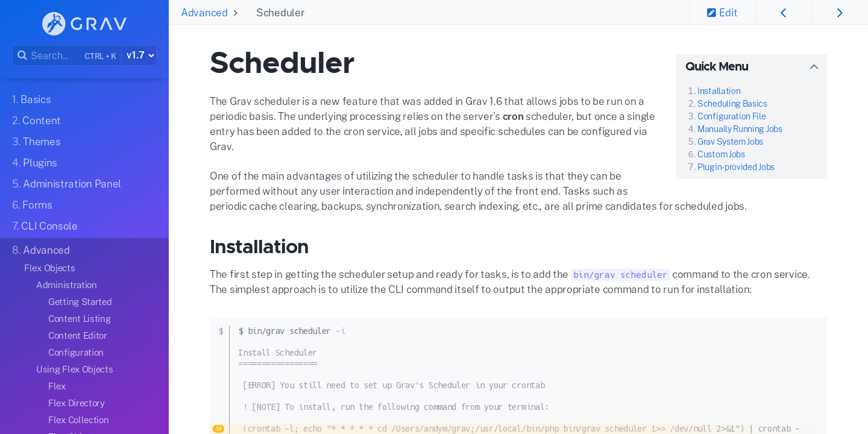Click the highlighted line number badge in the code block
The width and height of the screenshot is (868, 434).
[x=218, y=429]
